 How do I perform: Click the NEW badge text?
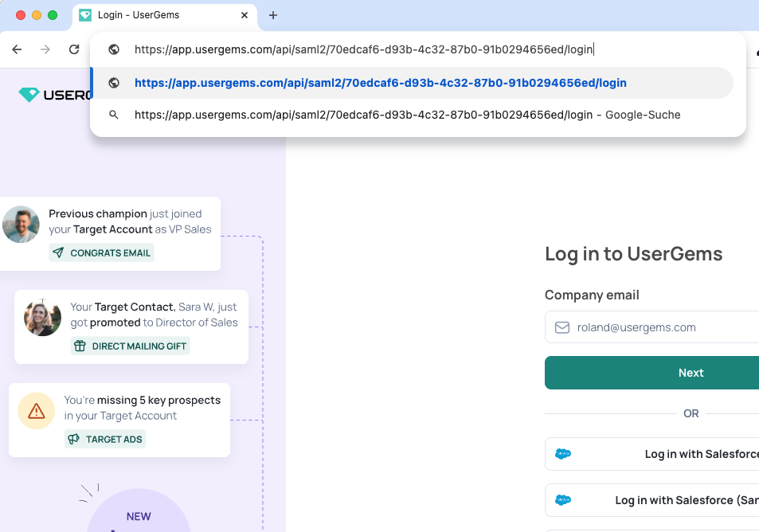tap(139, 517)
